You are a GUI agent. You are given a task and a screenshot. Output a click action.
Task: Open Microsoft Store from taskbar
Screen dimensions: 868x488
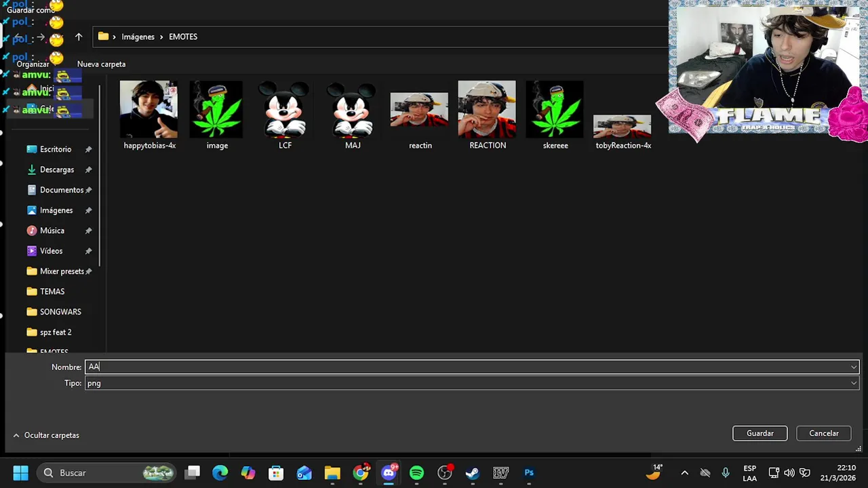coord(276,472)
